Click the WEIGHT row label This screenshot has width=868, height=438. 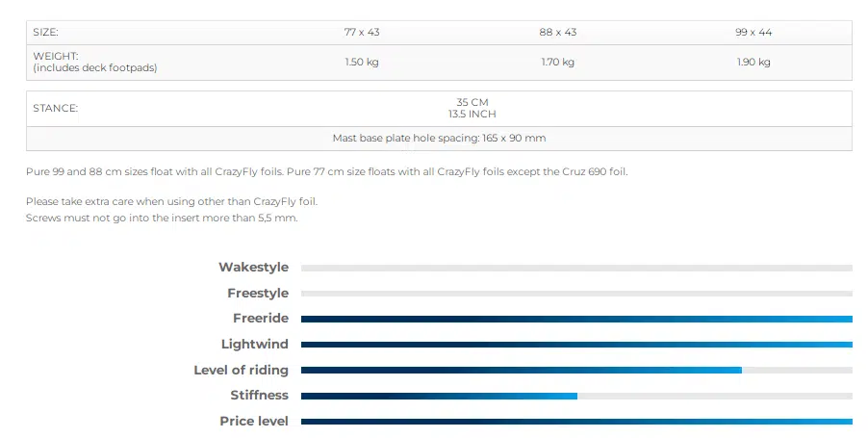(x=56, y=57)
